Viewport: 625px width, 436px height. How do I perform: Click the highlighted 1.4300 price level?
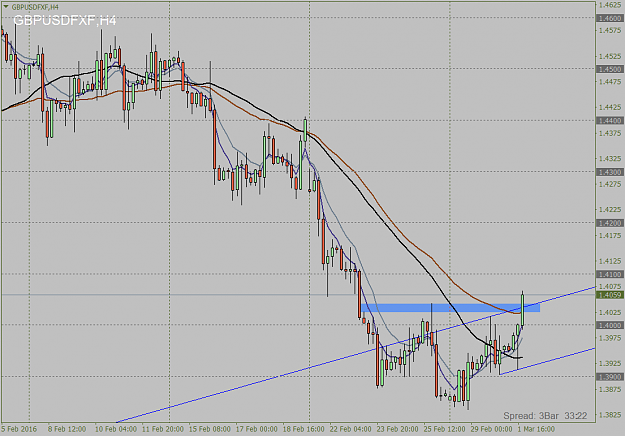610,172
